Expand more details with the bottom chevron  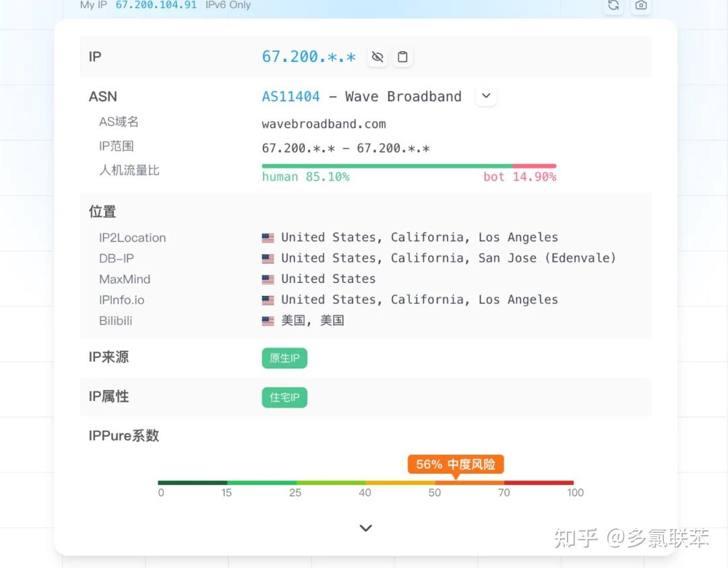tap(365, 528)
